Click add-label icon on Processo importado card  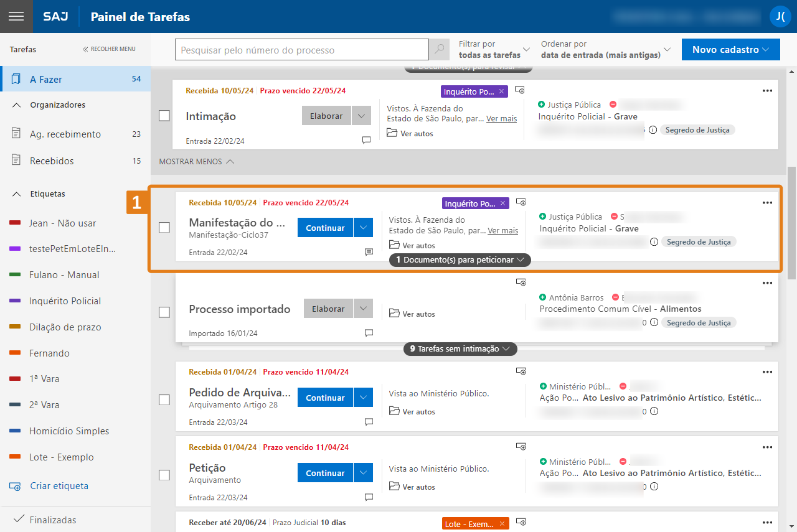tap(521, 282)
